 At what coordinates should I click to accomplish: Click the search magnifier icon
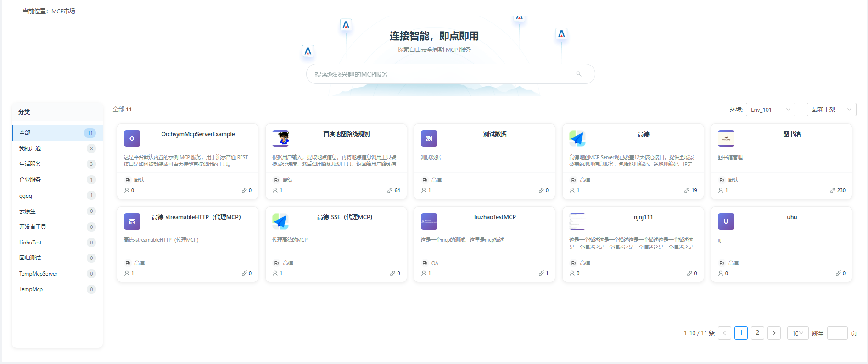579,74
